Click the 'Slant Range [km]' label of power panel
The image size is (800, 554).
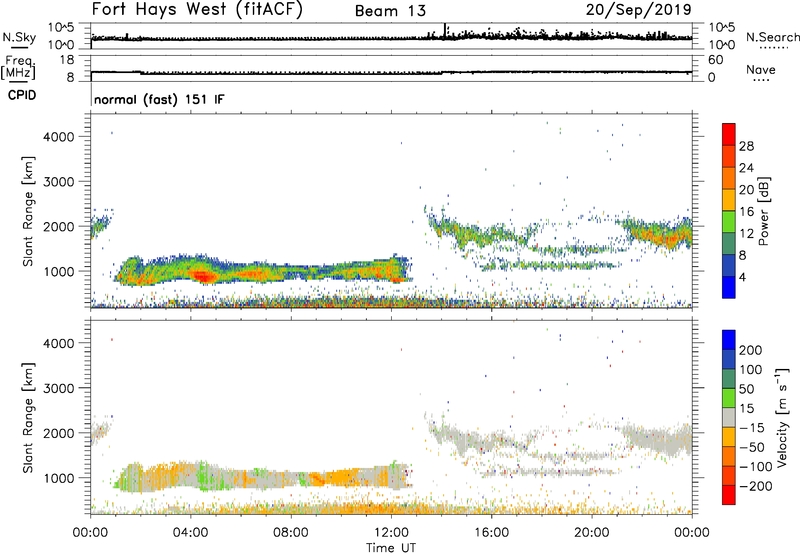point(28,211)
